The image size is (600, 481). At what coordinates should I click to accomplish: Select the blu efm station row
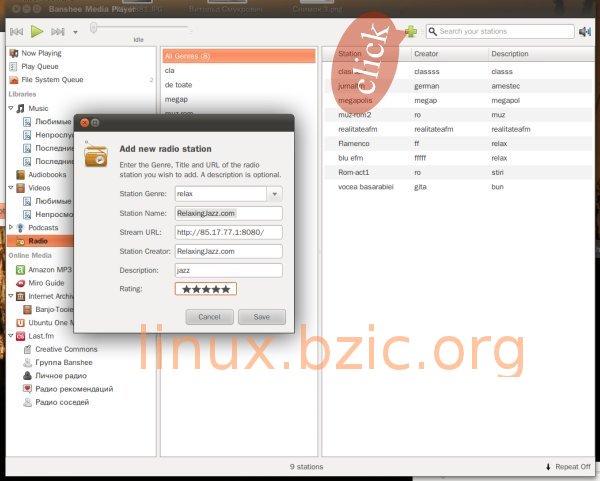(458, 158)
